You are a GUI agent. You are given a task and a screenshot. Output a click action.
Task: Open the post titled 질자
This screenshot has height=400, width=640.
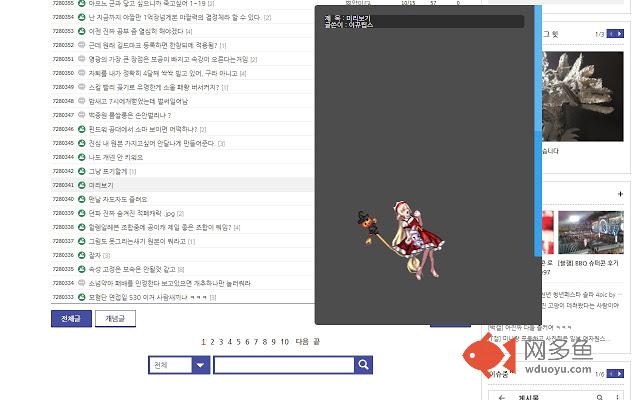click(x=96, y=255)
